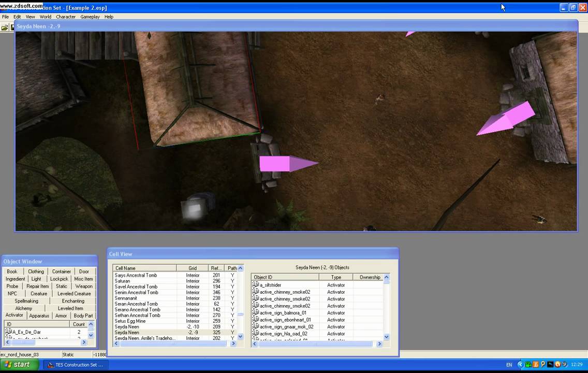588x373 pixels.
Task: Click the round red-orange tray icon
Action: point(557,364)
